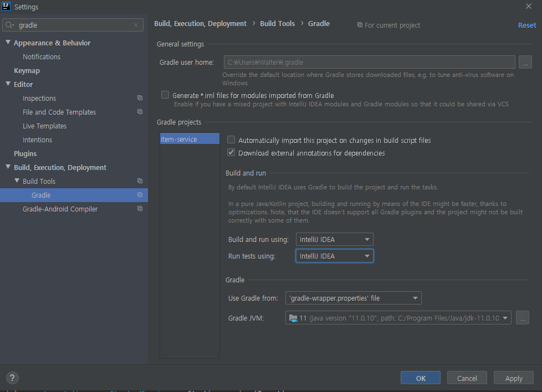The image size is (542, 392).
Task: Collapse the Build Tools tree node
Action: (x=17, y=180)
